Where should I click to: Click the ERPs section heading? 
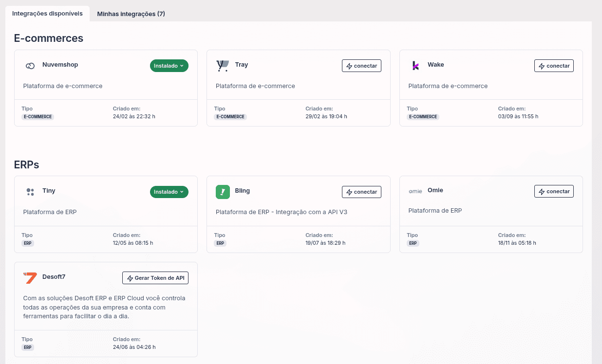pyautogui.click(x=27, y=164)
